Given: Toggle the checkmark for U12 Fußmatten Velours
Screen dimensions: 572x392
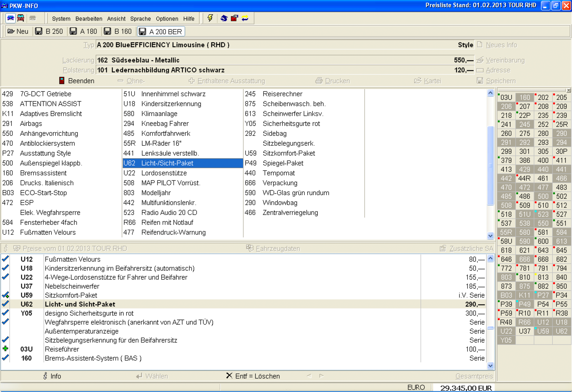Looking at the screenshot, I should [x=5, y=259].
